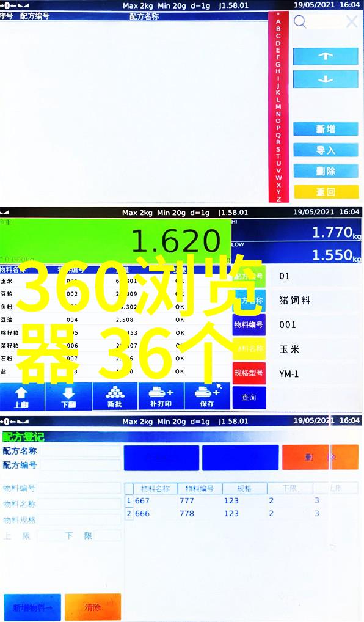Focus the 物料规格 input field
364x622 pixels.
click(80, 520)
